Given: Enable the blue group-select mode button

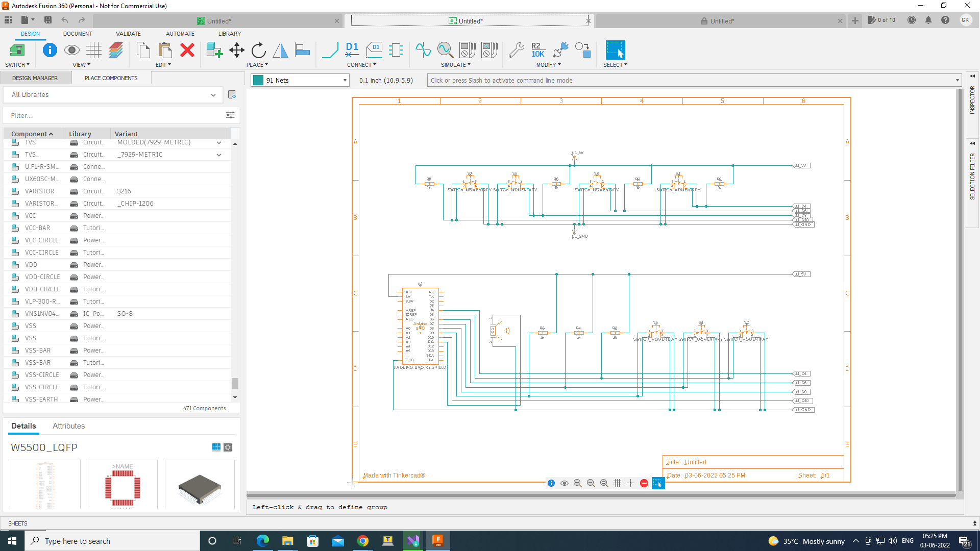Looking at the screenshot, I should click(x=658, y=483).
